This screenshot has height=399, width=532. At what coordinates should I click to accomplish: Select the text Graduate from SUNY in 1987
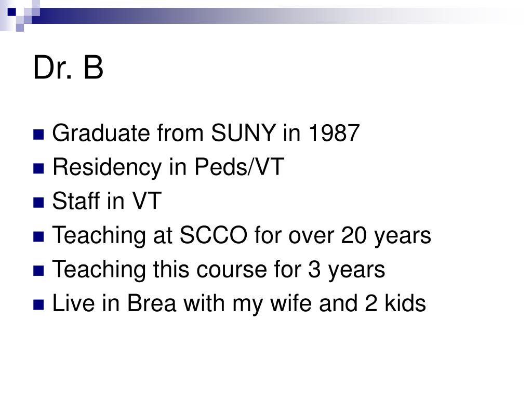(206, 132)
